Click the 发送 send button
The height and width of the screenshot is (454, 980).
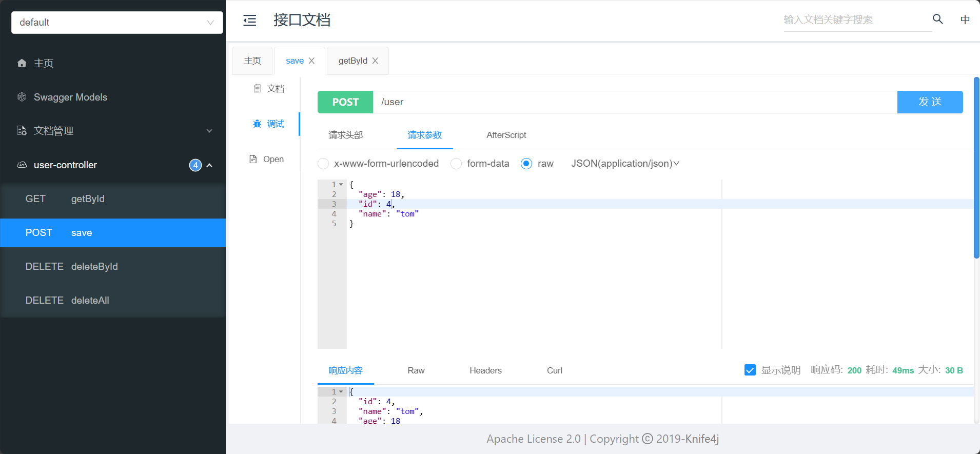929,102
